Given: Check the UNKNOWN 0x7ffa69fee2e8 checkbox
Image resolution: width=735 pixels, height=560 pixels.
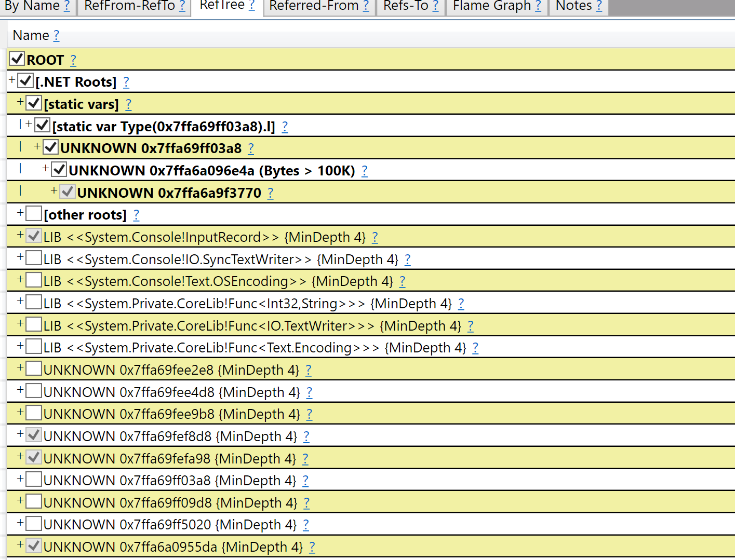Looking at the screenshot, I should pyautogui.click(x=33, y=367).
